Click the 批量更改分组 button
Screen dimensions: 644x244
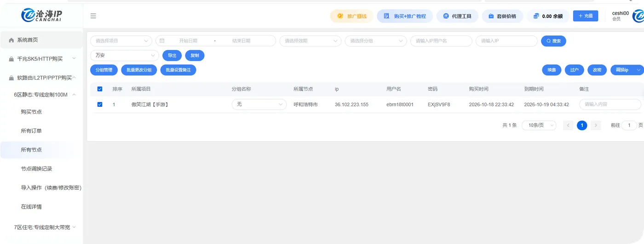(x=139, y=70)
